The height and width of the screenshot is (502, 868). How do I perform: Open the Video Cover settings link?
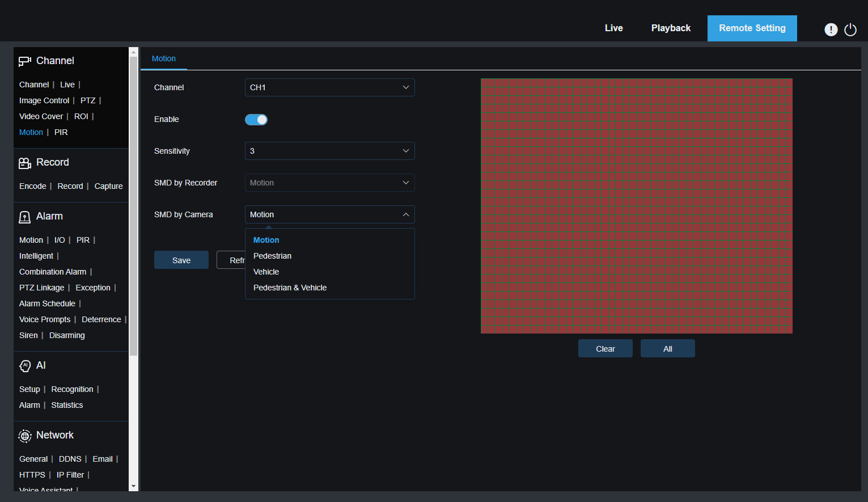41,116
